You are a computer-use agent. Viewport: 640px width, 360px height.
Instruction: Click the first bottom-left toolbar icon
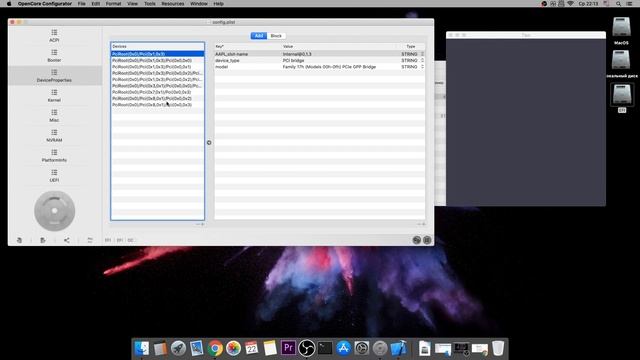point(19,240)
